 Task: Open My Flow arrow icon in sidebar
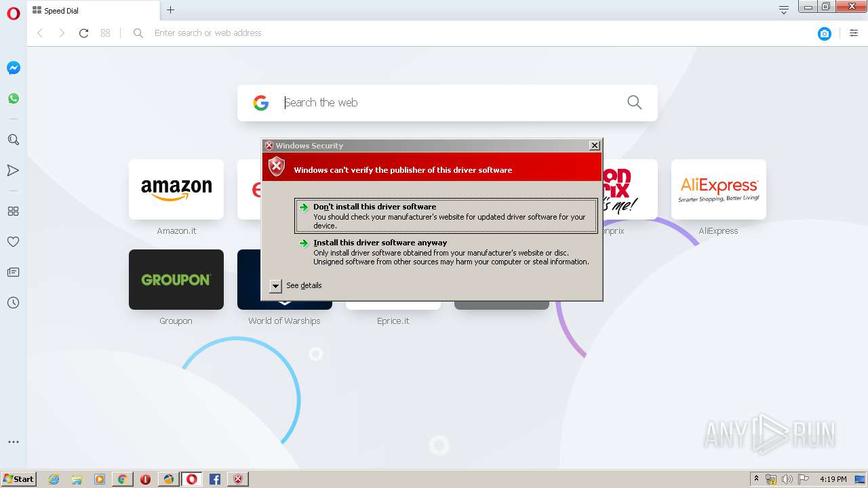pyautogui.click(x=13, y=170)
